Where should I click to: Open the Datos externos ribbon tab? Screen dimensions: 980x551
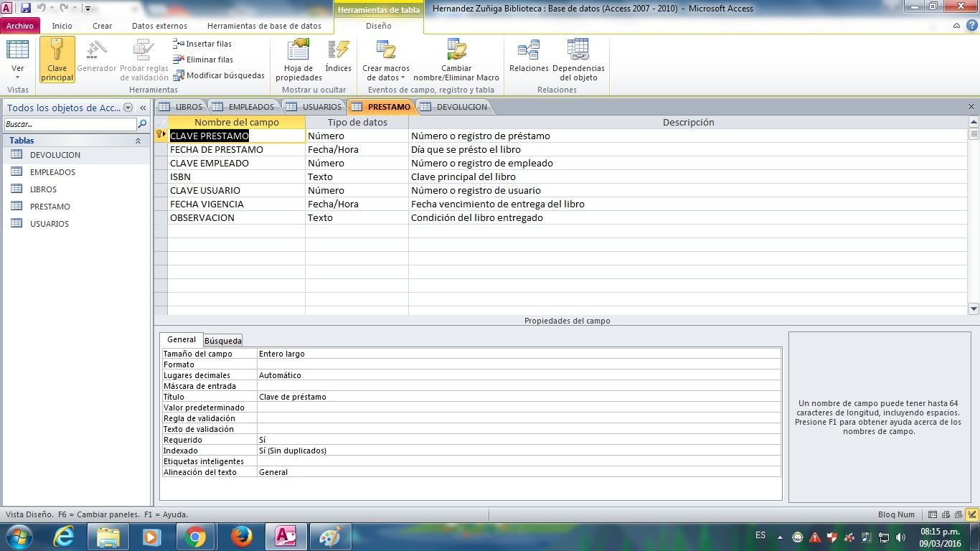tap(159, 26)
